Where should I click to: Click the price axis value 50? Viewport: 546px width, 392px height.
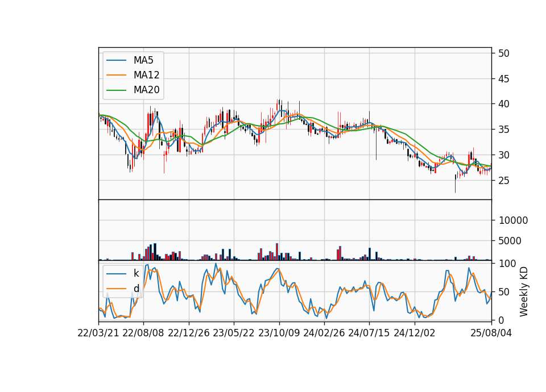[x=504, y=53]
